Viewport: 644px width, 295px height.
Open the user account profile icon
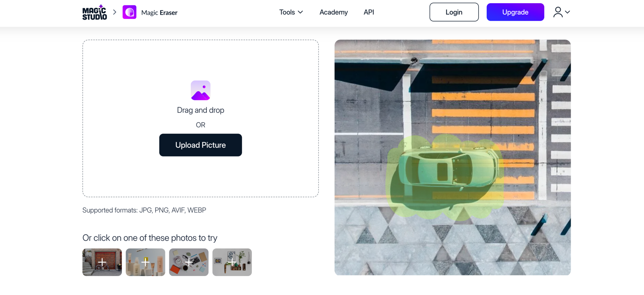pyautogui.click(x=557, y=12)
